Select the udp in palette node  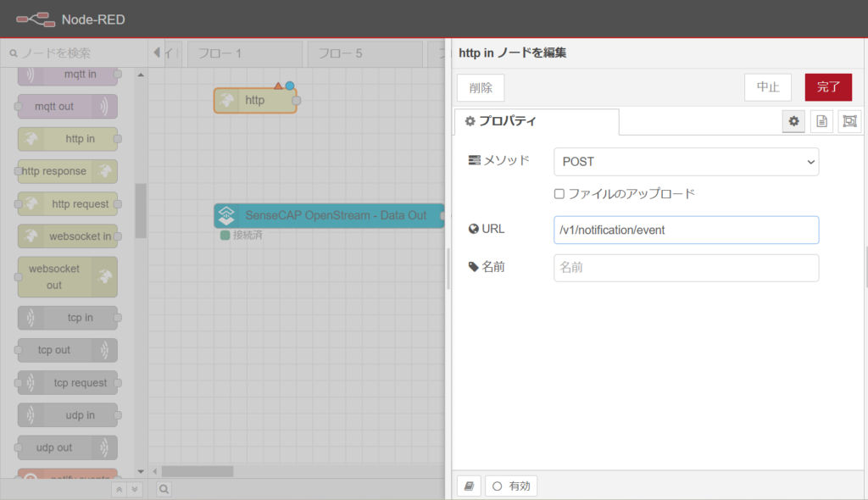pos(68,415)
